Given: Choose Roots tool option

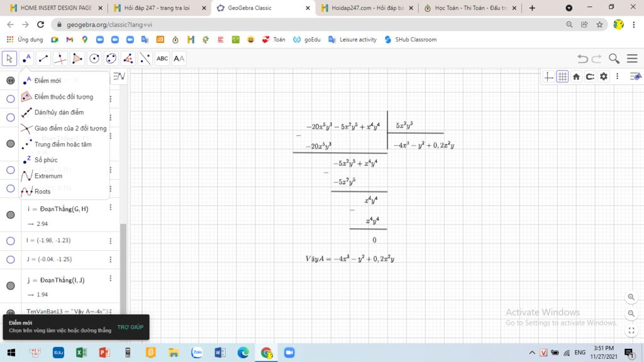Looking at the screenshot, I should coord(64,191).
